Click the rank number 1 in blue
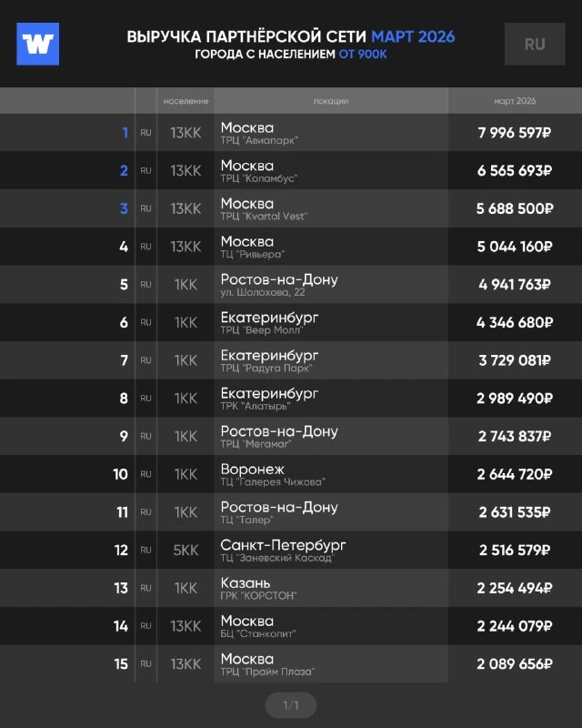Viewport: 582px width, 728px height. coord(125,133)
